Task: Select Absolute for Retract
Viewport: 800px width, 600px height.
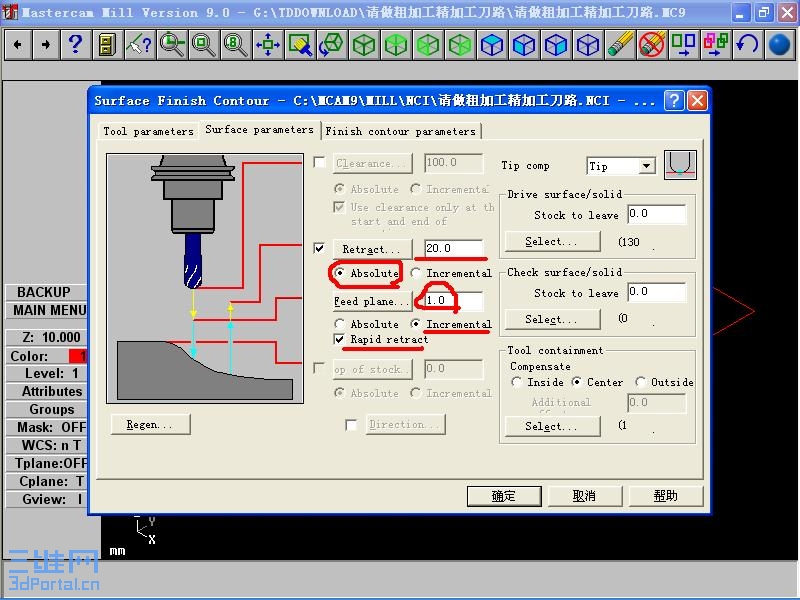Action: [x=339, y=273]
